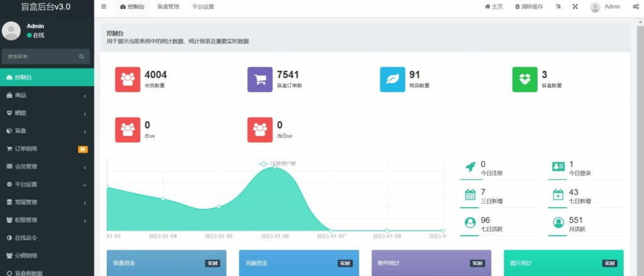Viewport: 644px width, 276px height.
Task: Open the 图片统计 card
Action: point(563,263)
